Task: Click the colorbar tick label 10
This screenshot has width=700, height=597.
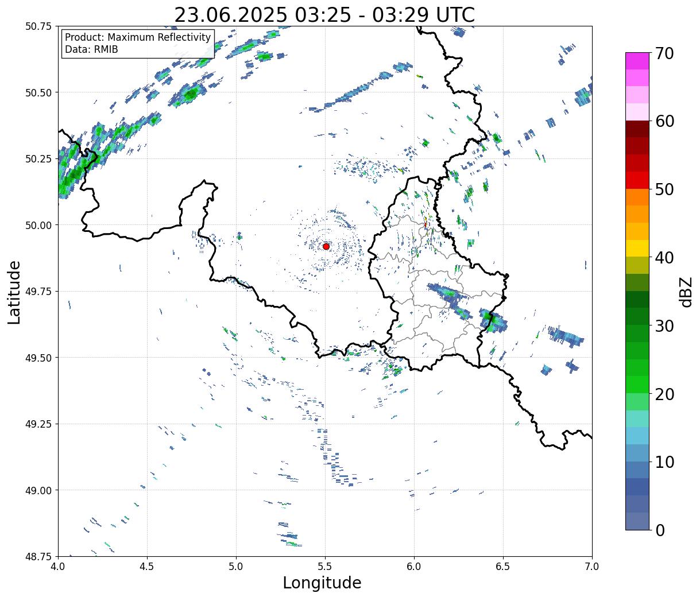Action: (x=664, y=462)
